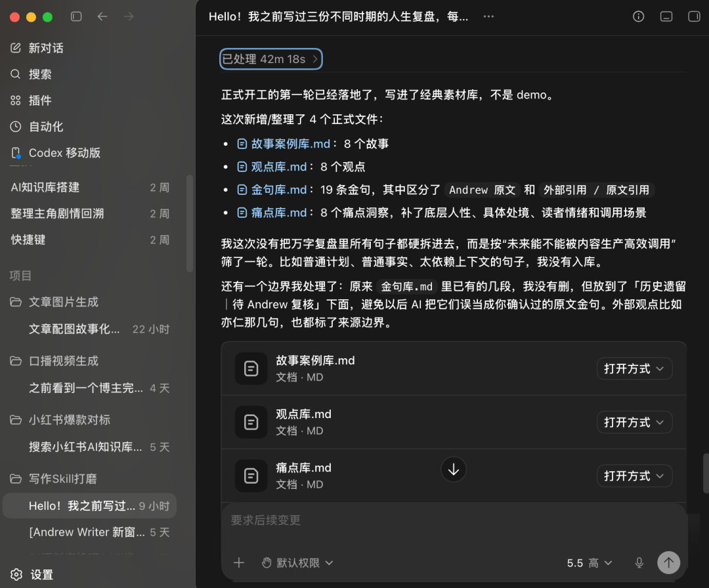Toggle the bottom panel layout icon

point(666,16)
